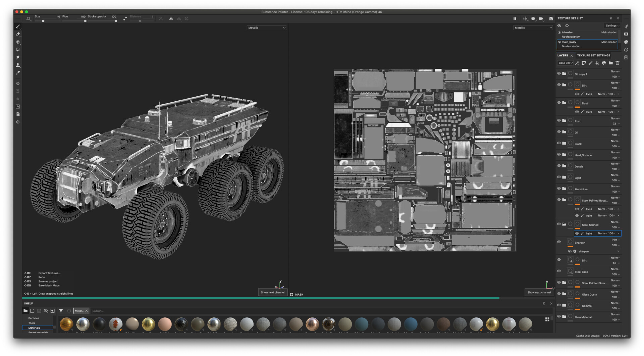644x356 pixels.
Task: Add a smart material layer icon
Action: 604,63
